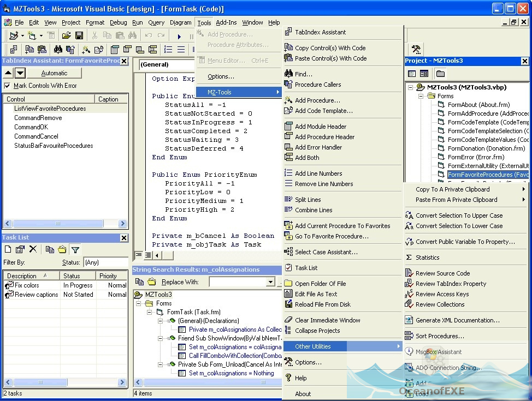532x401 pixels.
Task: Open the Replace With dropdown arrow
Action: pos(271,282)
